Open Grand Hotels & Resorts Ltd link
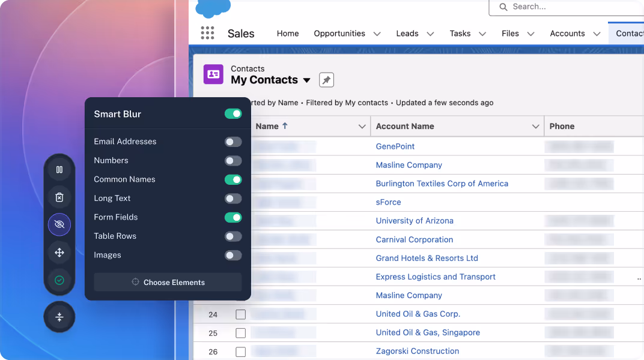The image size is (644, 360). tap(427, 258)
